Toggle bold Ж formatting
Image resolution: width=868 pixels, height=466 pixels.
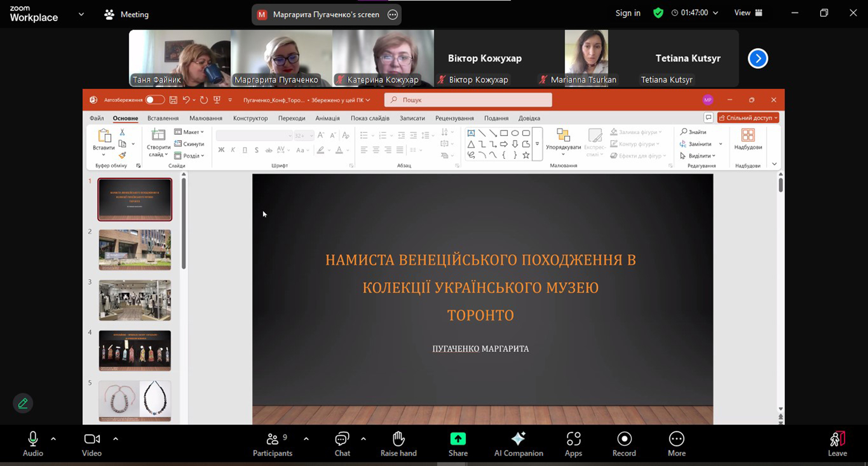pos(221,150)
